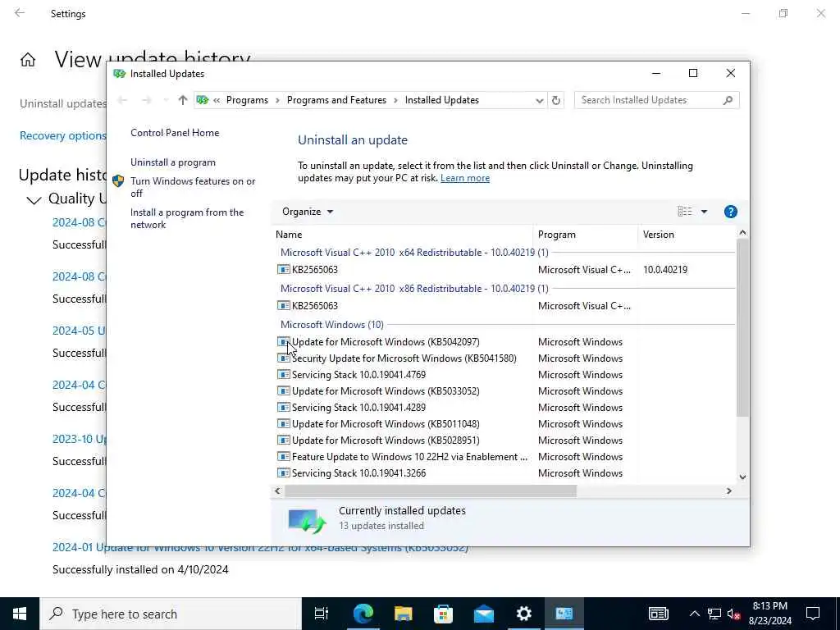This screenshot has width=840, height=630.
Task: Open the Learn more link
Action: (x=465, y=178)
